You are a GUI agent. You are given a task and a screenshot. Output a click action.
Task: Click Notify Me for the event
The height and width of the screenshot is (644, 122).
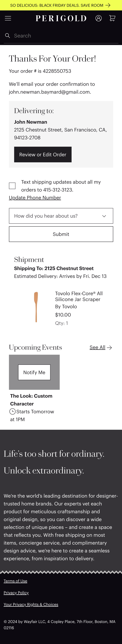pos(34,372)
